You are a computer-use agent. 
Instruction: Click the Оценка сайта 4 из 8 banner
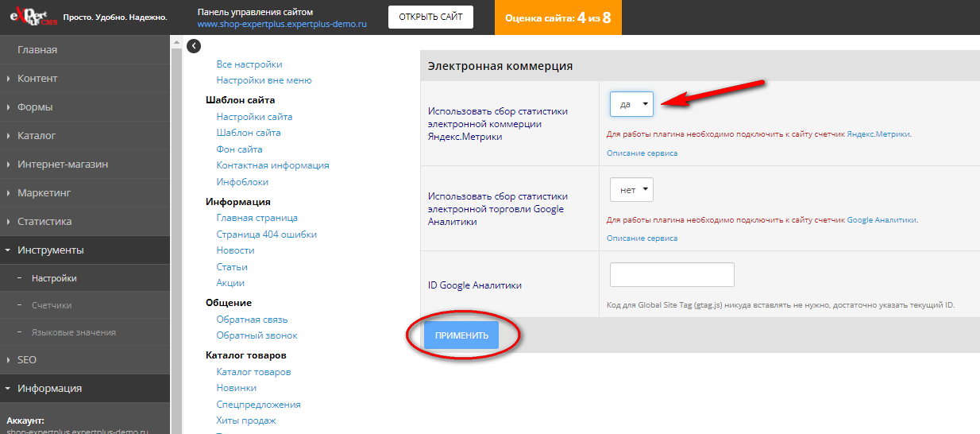[558, 17]
